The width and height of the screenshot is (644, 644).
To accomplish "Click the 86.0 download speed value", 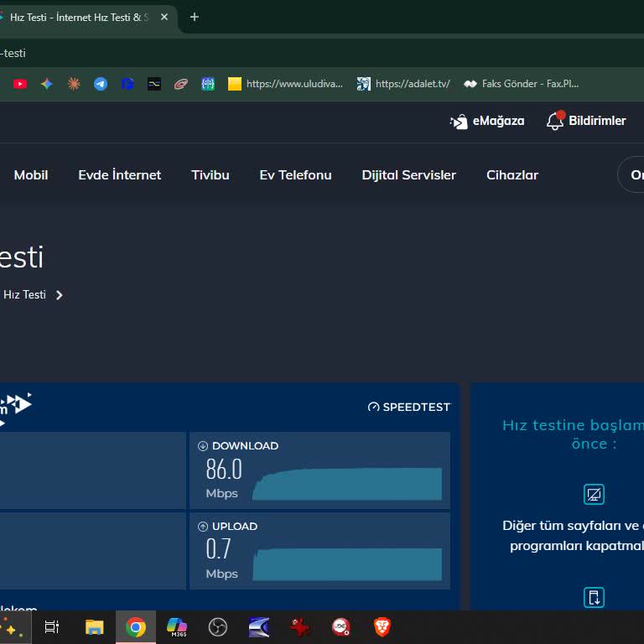I will coord(224,469).
